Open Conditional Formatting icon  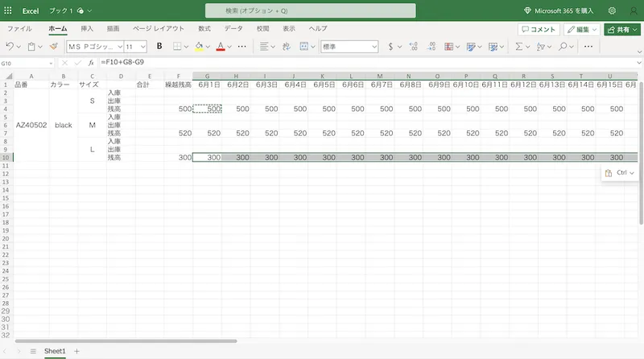tap(449, 47)
